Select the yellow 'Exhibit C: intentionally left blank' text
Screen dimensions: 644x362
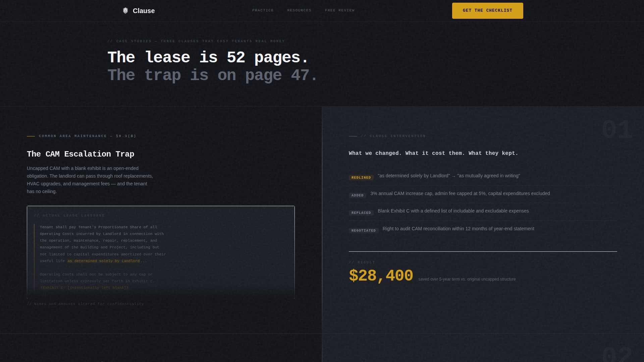click(85, 287)
